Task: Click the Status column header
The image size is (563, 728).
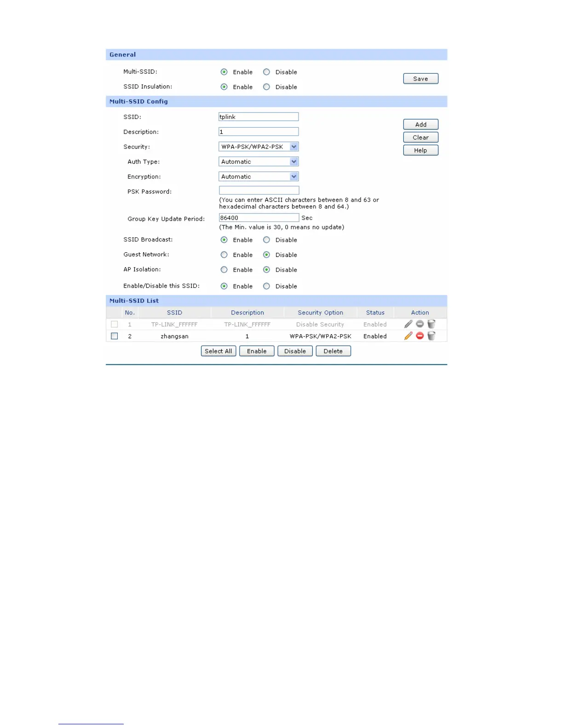Action: click(375, 313)
